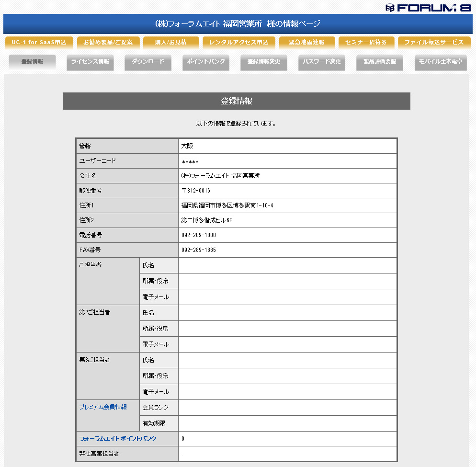Click phone number 092-289-1880
The image size is (476, 467).
pyautogui.click(x=199, y=235)
